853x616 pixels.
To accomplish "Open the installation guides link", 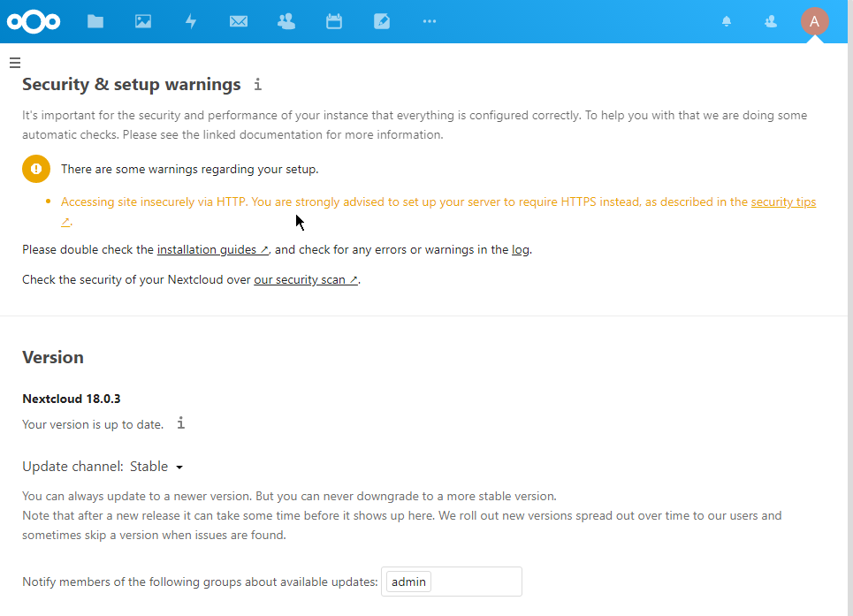I will point(213,249).
